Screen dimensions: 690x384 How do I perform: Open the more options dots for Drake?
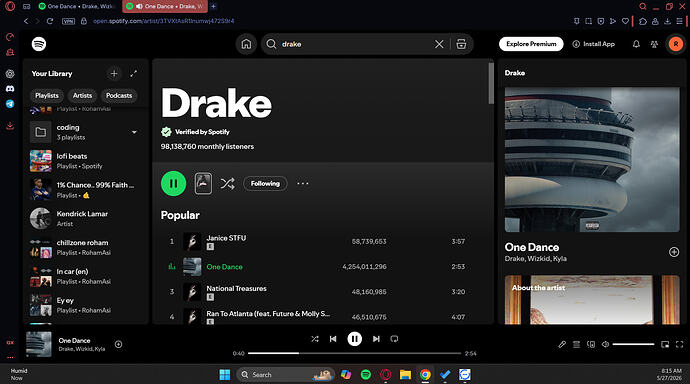[x=303, y=183]
